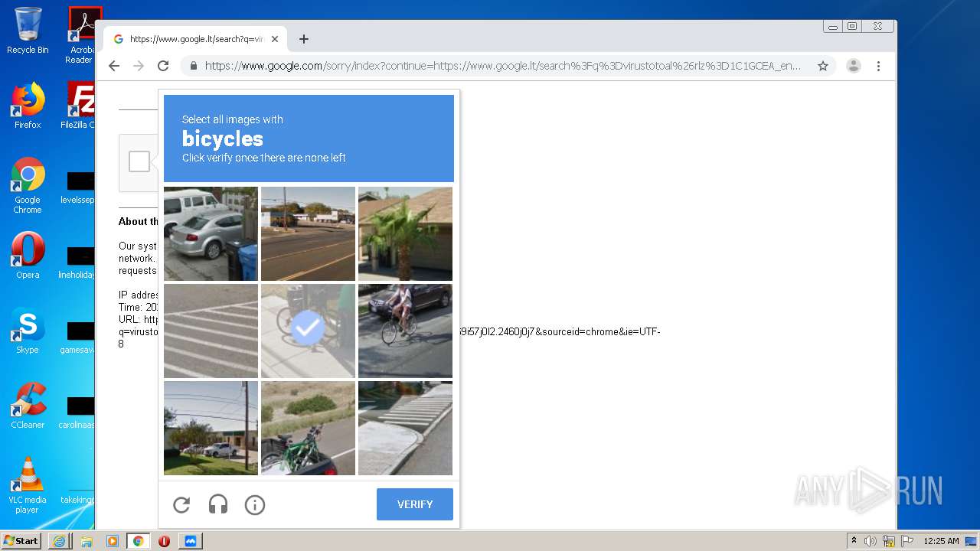Select tile with palm tree by house

(x=405, y=234)
